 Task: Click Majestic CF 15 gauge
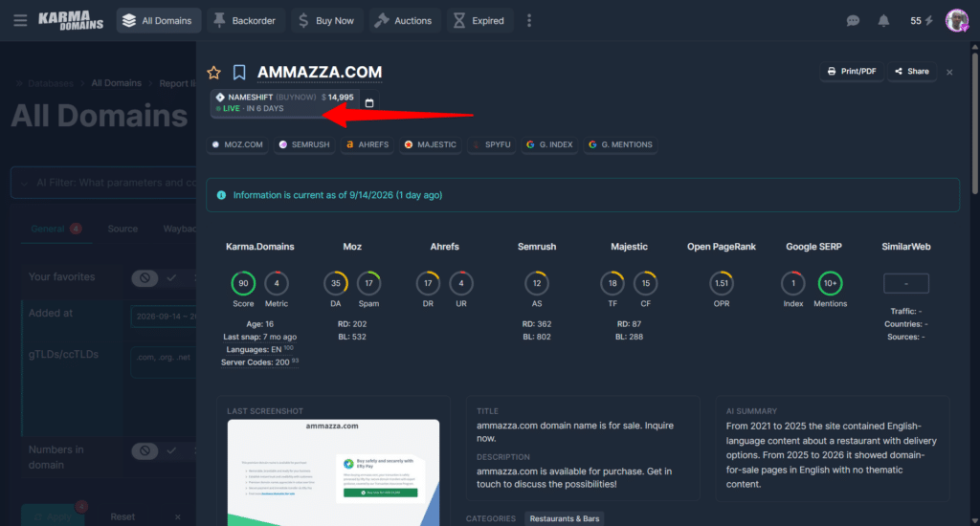(646, 284)
